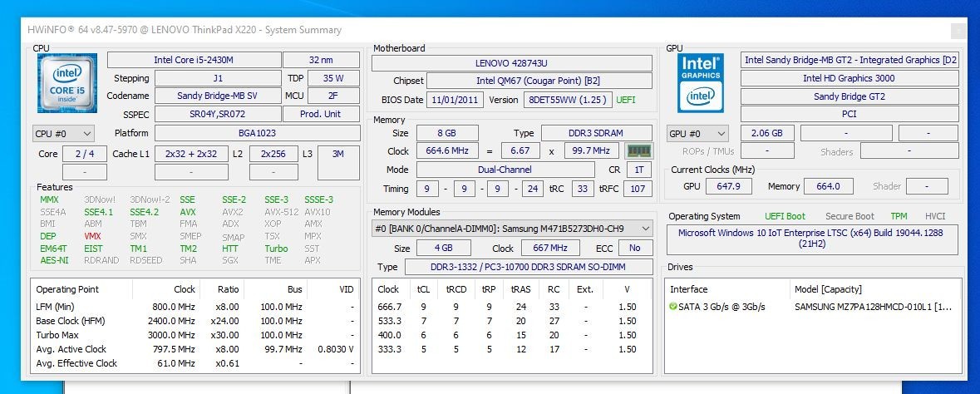Image resolution: width=980 pixels, height=394 pixels.
Task: Click the module Size 4 GB field
Action: tap(444, 248)
